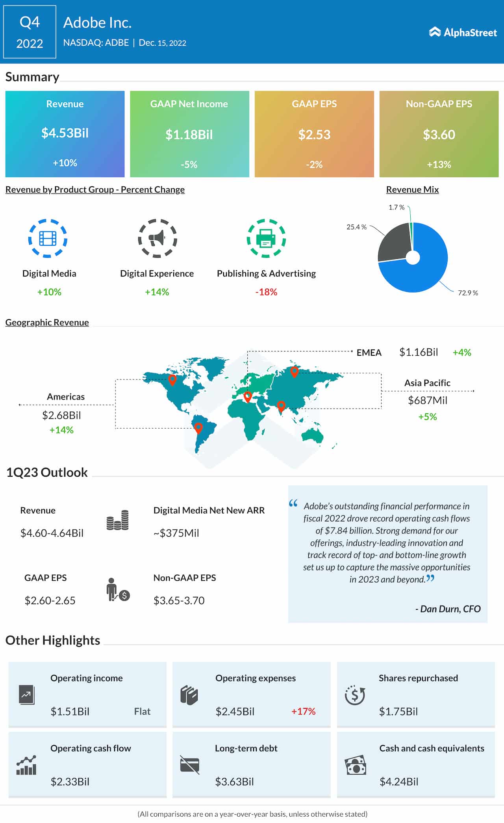Select the 'NASDAQ: ADBE' ticker text

point(96,43)
